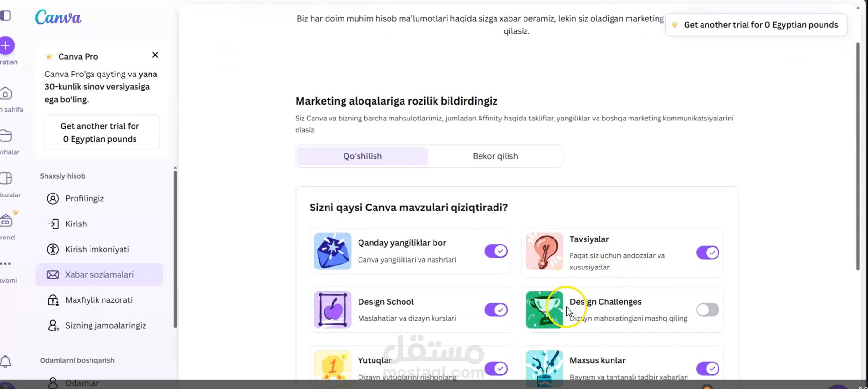Disable the Tavsiyalar toggle

point(707,253)
